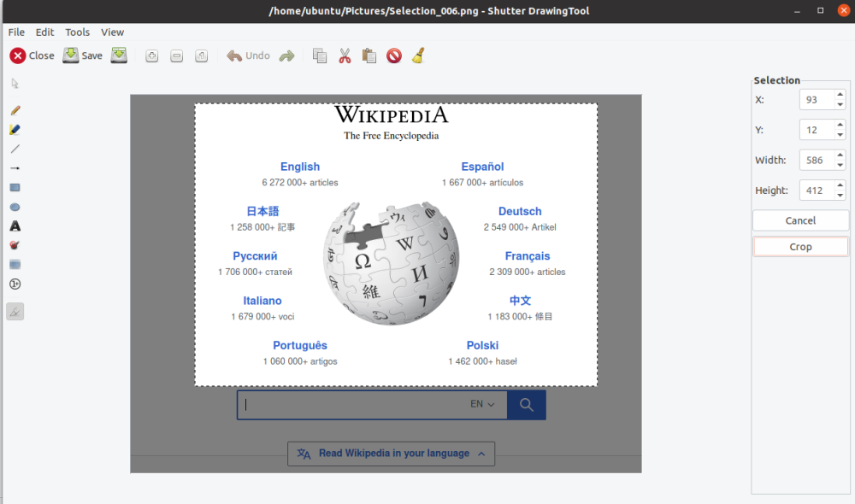Save the image with Save button

pyautogui.click(x=82, y=56)
